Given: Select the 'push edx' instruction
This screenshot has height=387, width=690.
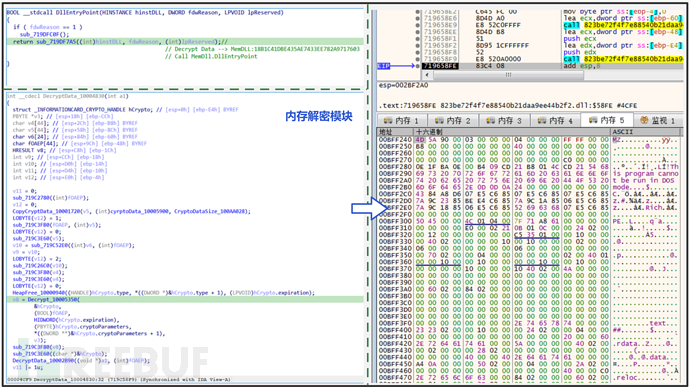Looking at the screenshot, I should point(577,52).
